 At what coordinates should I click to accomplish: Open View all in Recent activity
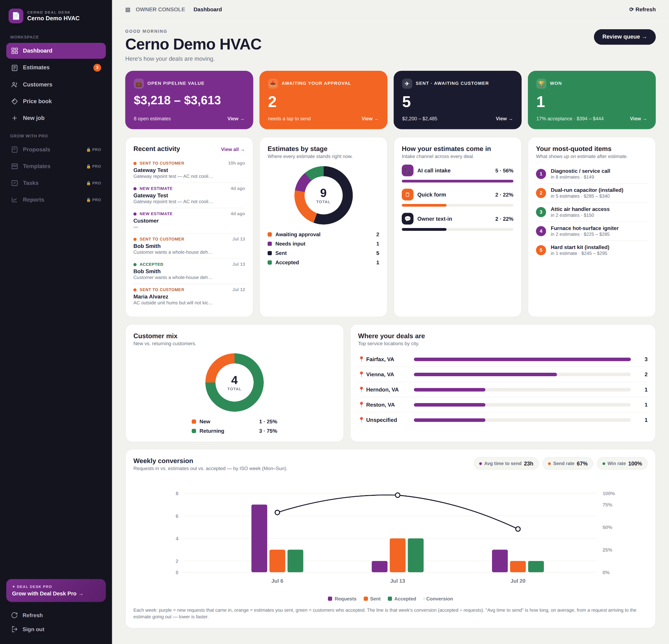233,149
